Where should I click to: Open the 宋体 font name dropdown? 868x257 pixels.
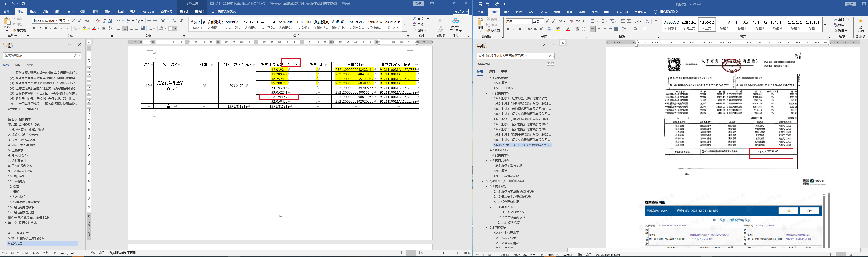coord(530,21)
